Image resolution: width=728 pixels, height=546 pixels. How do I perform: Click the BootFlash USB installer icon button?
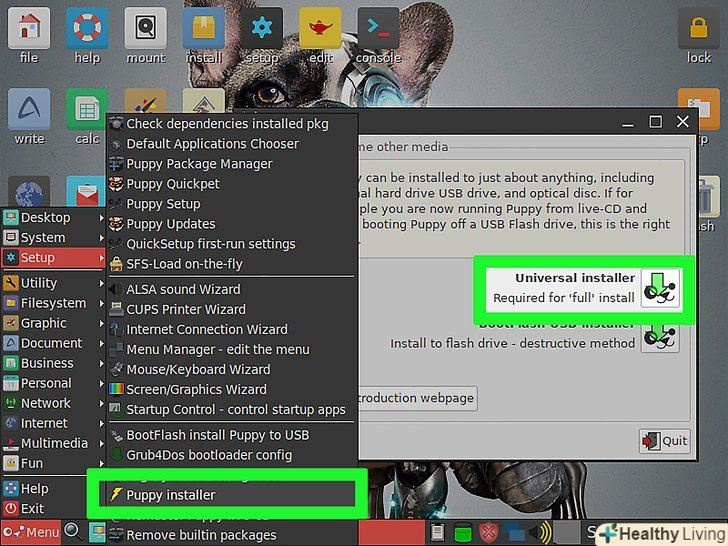point(660,338)
